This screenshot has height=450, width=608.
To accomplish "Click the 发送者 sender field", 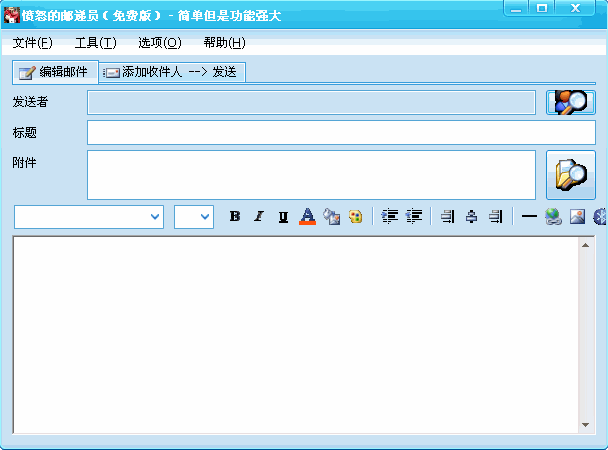I will point(311,102).
